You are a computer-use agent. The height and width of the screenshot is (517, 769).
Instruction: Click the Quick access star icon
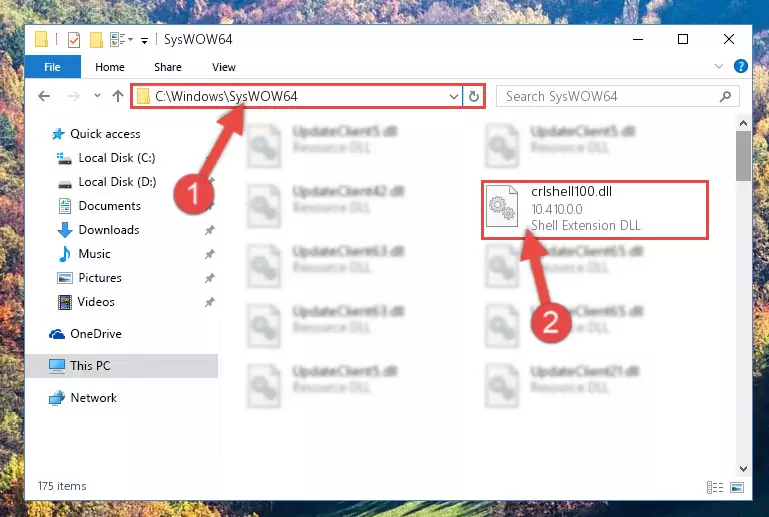click(x=58, y=134)
